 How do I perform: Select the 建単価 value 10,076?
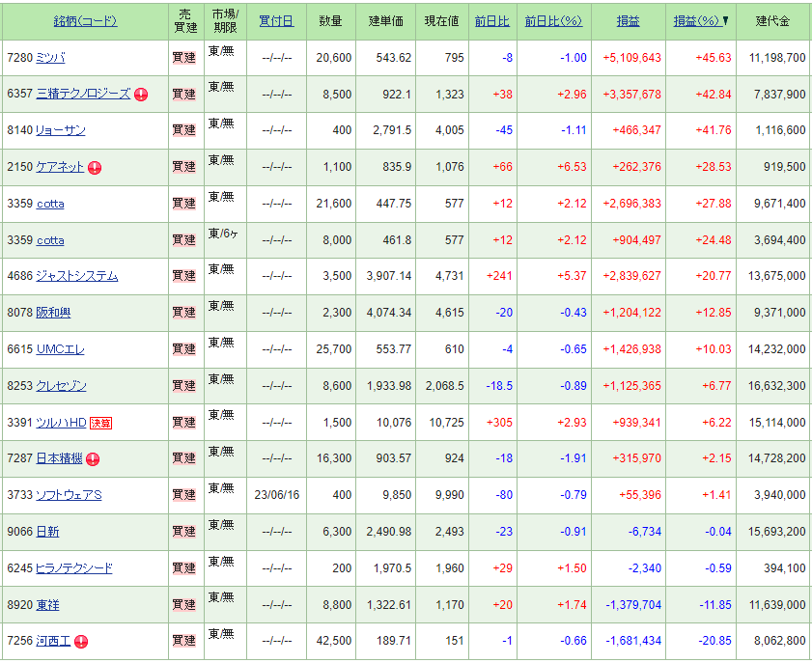tap(394, 423)
